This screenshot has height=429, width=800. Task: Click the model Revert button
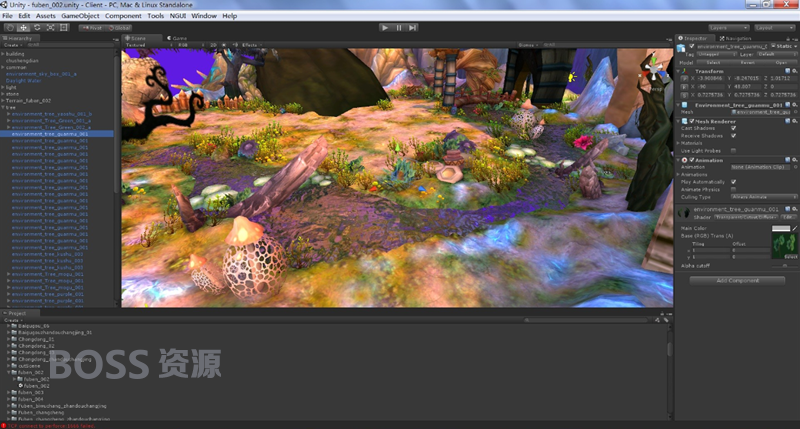(747, 62)
